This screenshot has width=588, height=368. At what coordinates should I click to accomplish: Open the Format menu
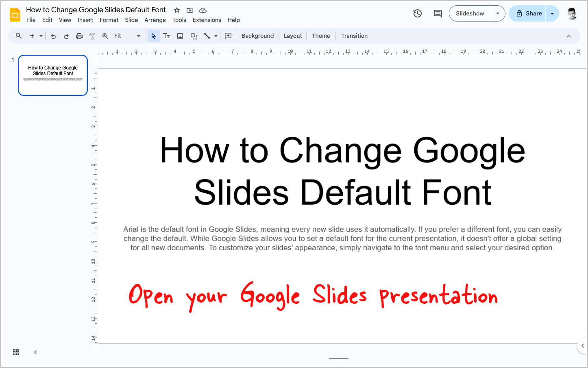pos(109,20)
